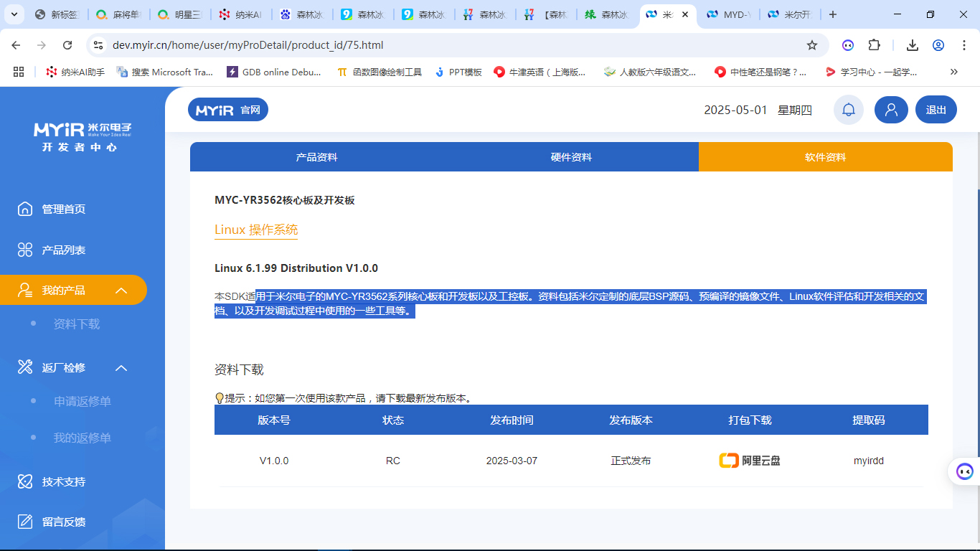Bookmark the page with the star icon
This screenshot has height=551, width=980.
pos(812,45)
